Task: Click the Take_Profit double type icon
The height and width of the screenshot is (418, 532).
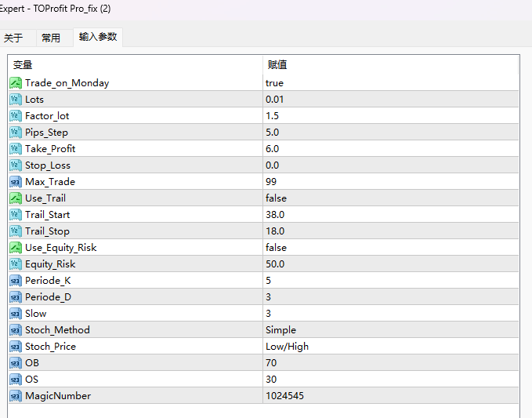Action: pos(16,149)
